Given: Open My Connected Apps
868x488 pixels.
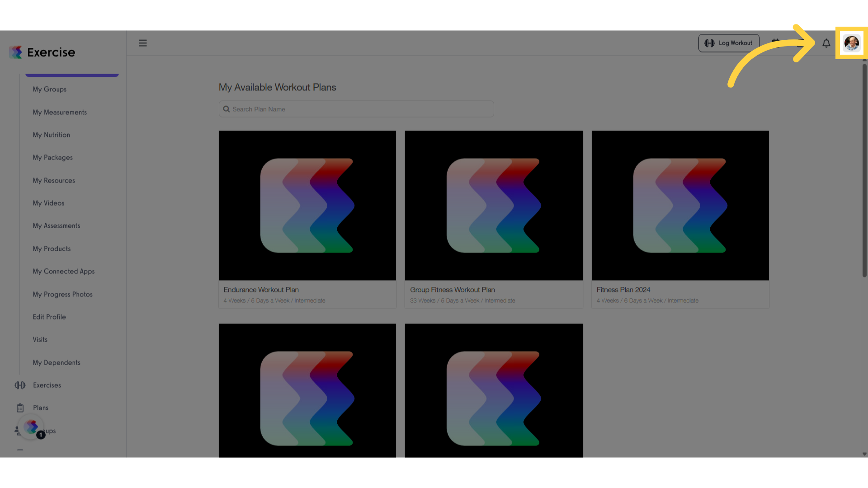Looking at the screenshot, I should (x=64, y=271).
